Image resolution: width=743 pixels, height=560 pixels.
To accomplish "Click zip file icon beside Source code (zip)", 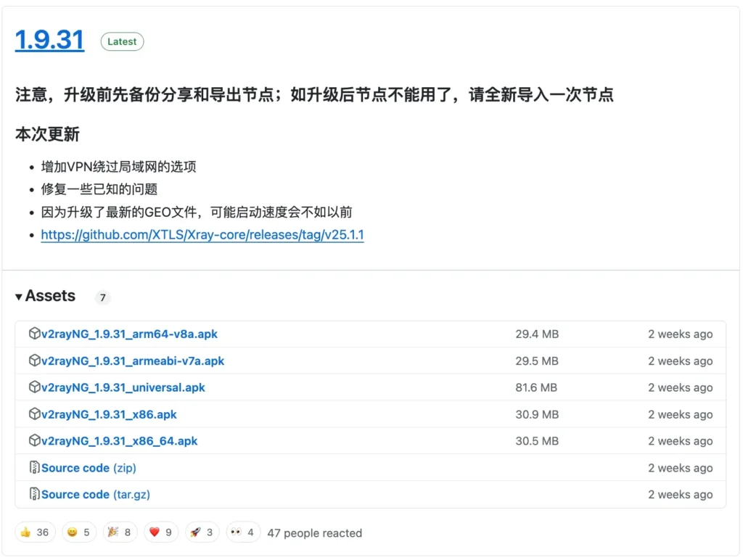I will point(34,468).
